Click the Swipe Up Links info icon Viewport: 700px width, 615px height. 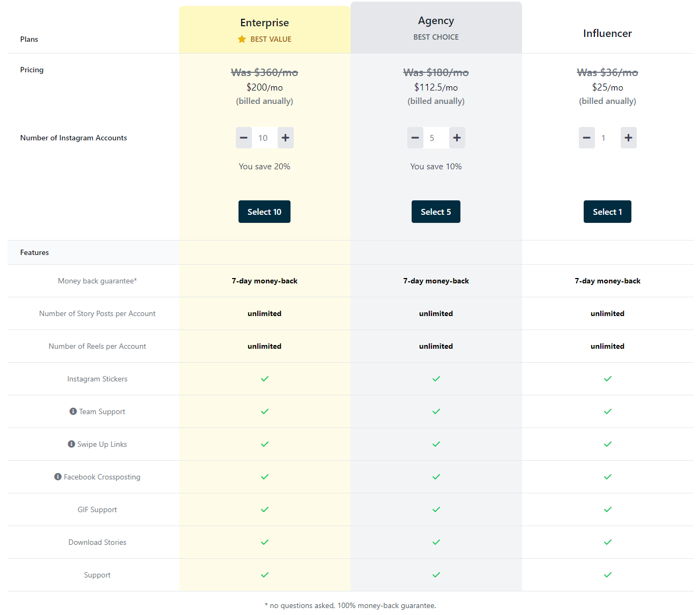coord(71,444)
